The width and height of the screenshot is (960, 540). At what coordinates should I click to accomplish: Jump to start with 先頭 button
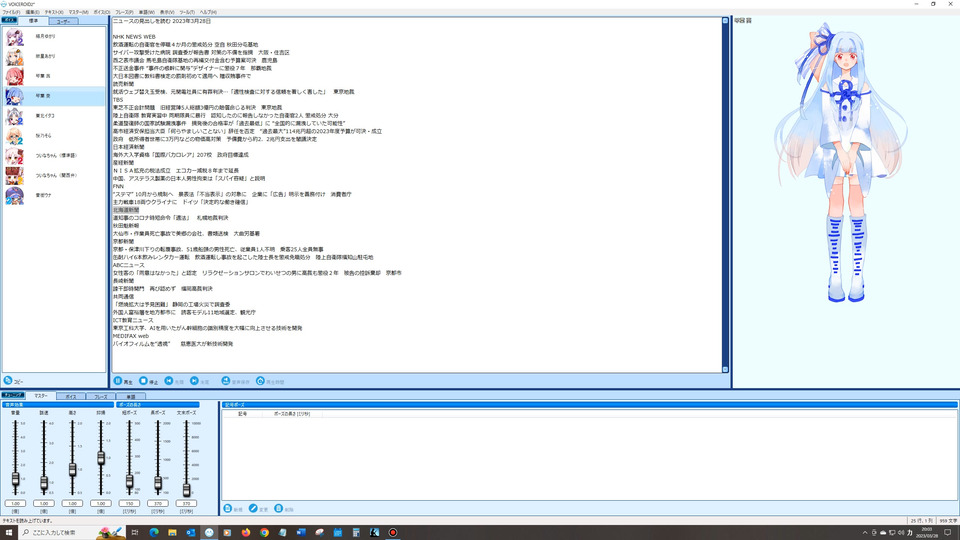pos(174,381)
